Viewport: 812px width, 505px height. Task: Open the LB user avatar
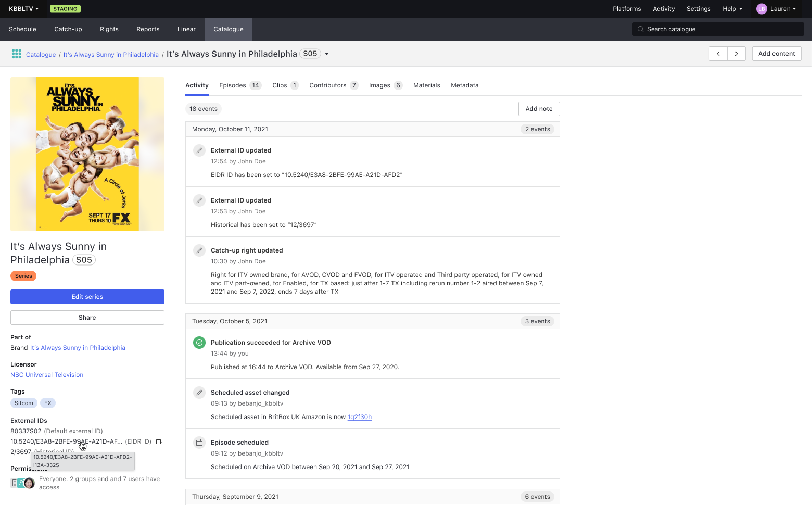(x=762, y=9)
